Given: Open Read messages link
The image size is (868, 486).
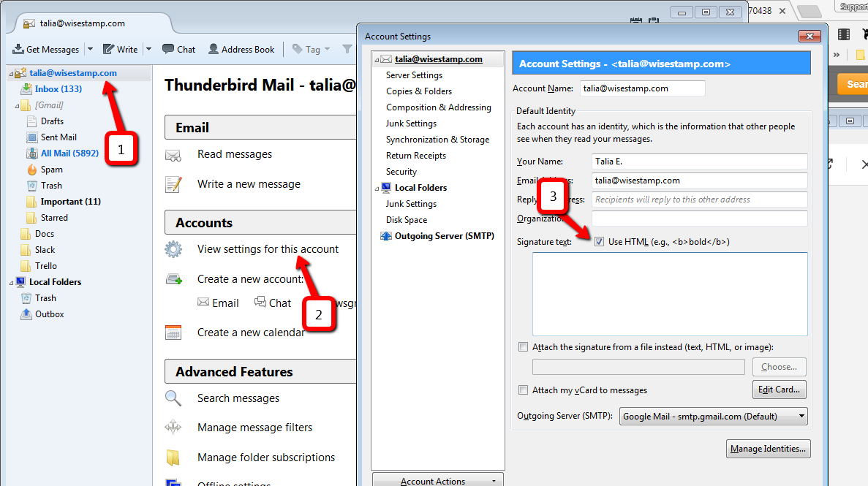Looking at the screenshot, I should 235,154.
